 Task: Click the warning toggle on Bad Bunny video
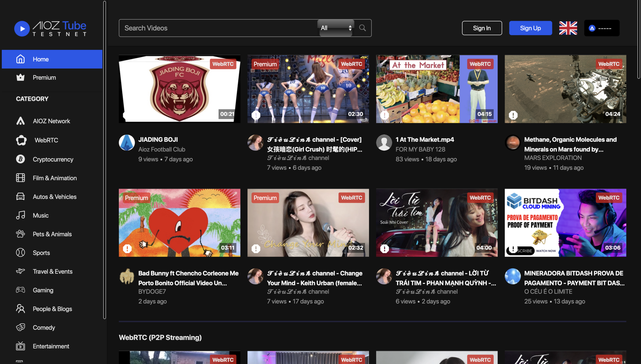point(127,249)
